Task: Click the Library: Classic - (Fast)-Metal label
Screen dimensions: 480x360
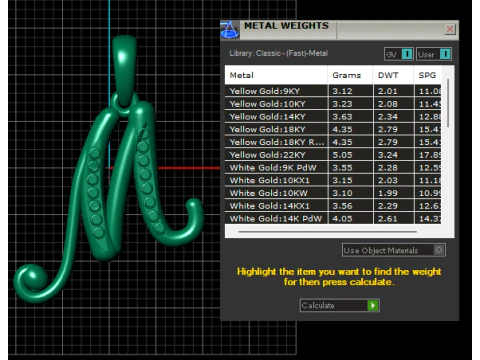Action: point(279,53)
